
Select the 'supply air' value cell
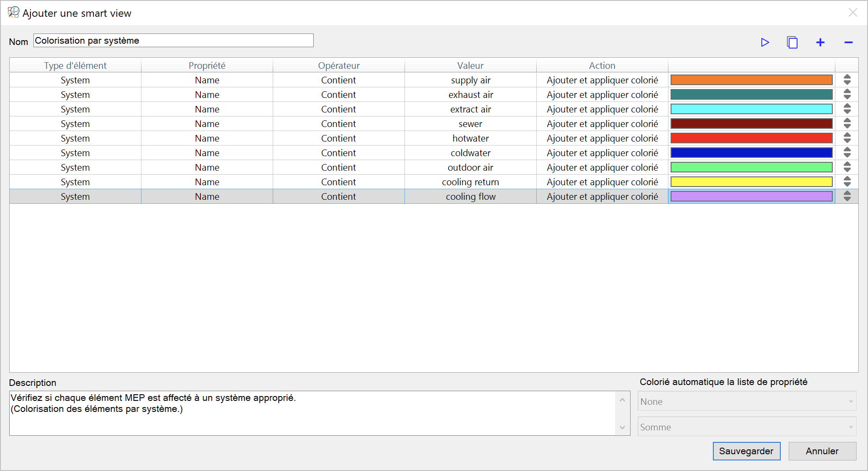click(471, 80)
